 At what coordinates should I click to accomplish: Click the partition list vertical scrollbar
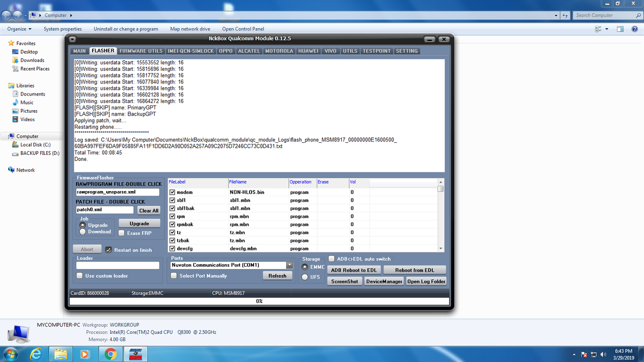click(441, 215)
